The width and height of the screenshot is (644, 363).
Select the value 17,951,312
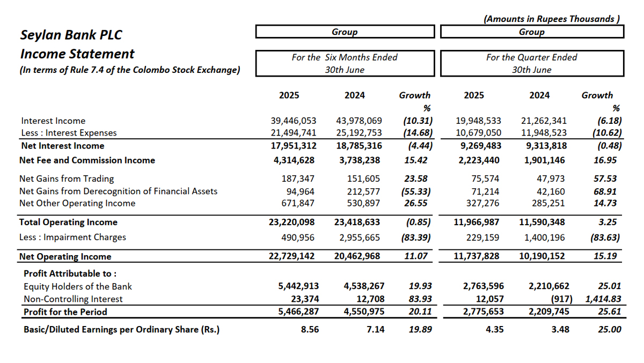(292, 145)
